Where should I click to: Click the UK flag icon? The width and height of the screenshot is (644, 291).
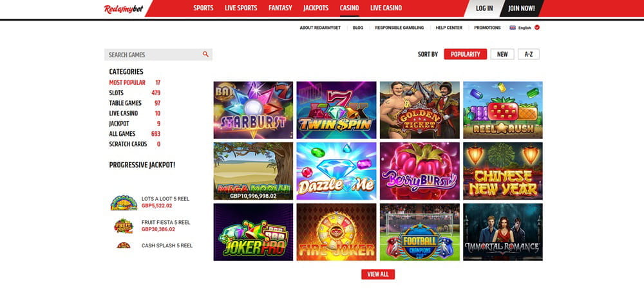tap(513, 28)
